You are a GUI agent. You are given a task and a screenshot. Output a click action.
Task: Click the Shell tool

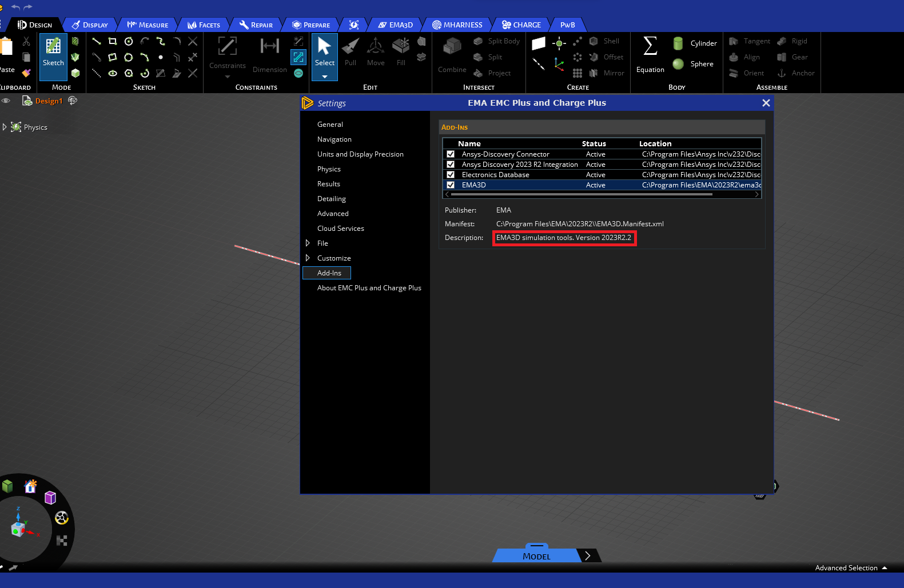coord(604,41)
